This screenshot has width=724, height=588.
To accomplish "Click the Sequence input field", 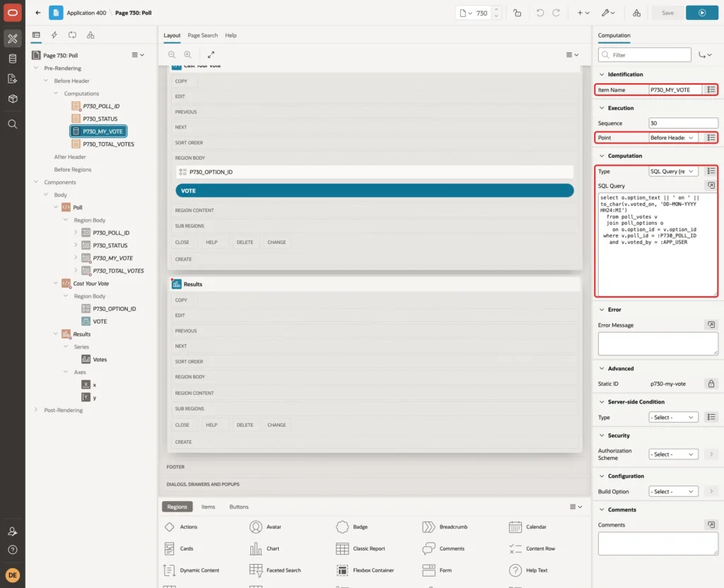I will pyautogui.click(x=684, y=123).
